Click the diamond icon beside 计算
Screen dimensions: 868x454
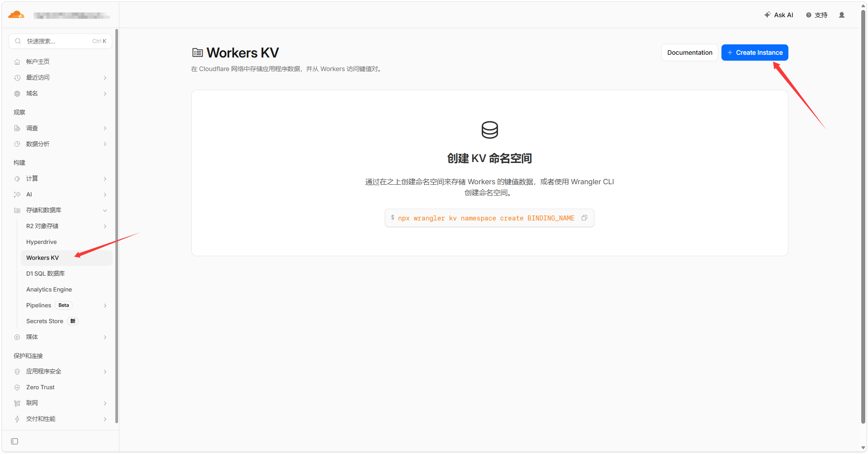(17, 179)
